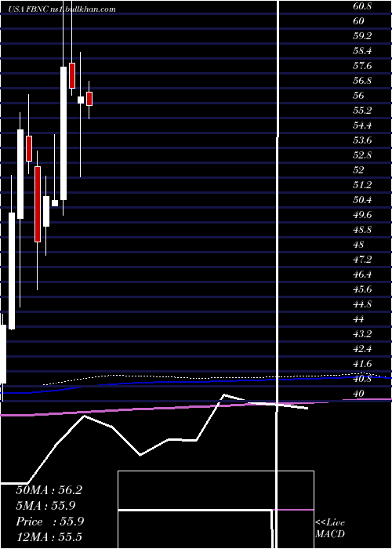Click the 59.2 price axis label

[x=362, y=36]
